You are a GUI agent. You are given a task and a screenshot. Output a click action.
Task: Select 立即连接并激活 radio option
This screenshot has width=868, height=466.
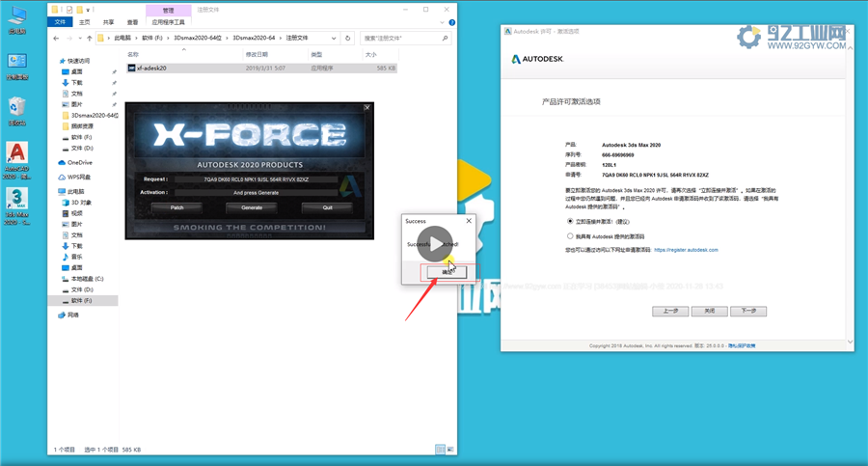coord(570,221)
